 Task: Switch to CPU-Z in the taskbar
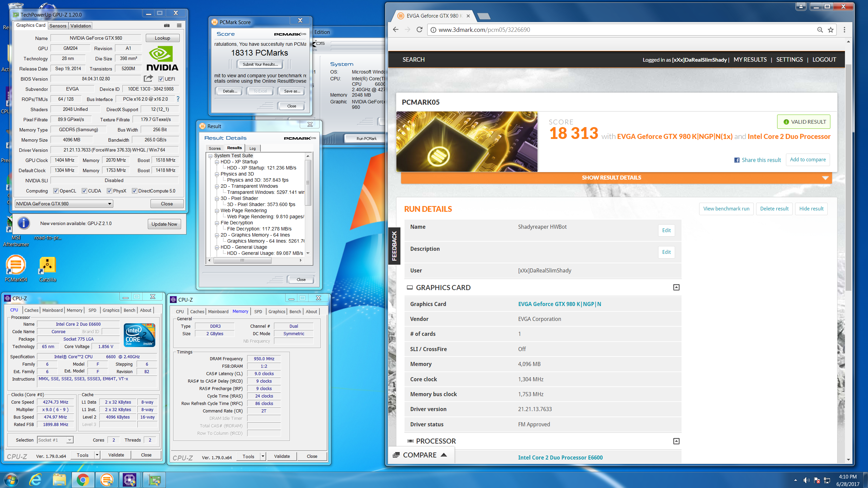point(130,480)
